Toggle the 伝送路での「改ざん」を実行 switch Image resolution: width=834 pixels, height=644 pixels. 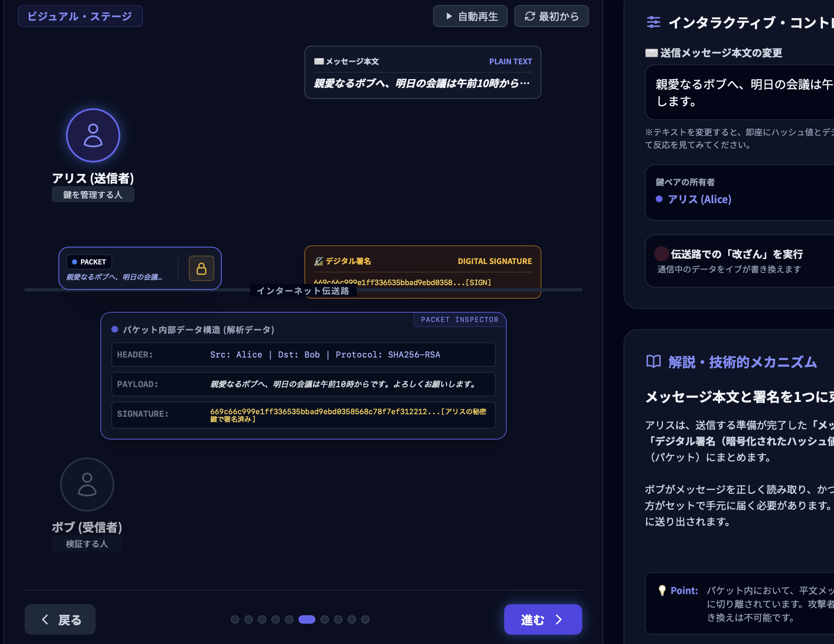662,254
